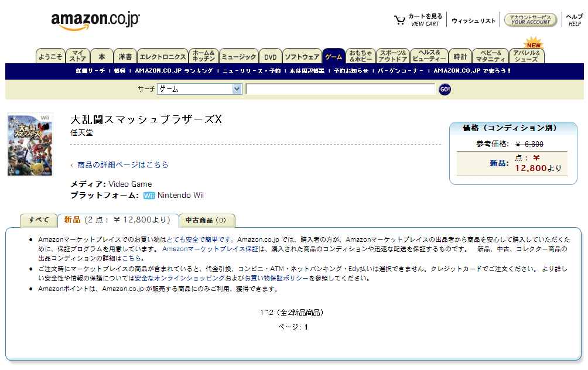Open the ホーム&キッチン tab
This screenshot has width=588, height=370.
204,56
